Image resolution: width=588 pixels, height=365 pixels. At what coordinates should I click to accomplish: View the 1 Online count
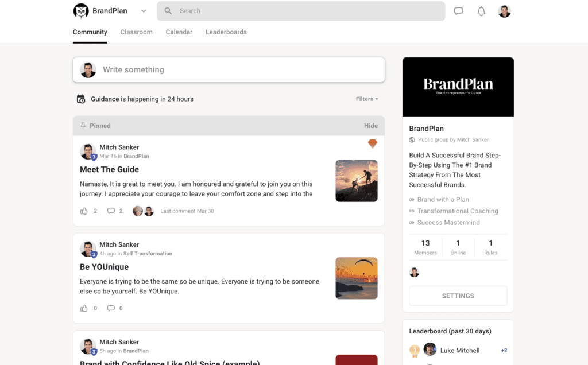[x=458, y=247]
